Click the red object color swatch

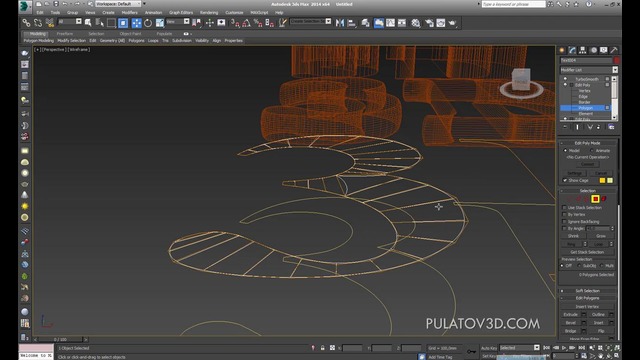[x=617, y=60]
